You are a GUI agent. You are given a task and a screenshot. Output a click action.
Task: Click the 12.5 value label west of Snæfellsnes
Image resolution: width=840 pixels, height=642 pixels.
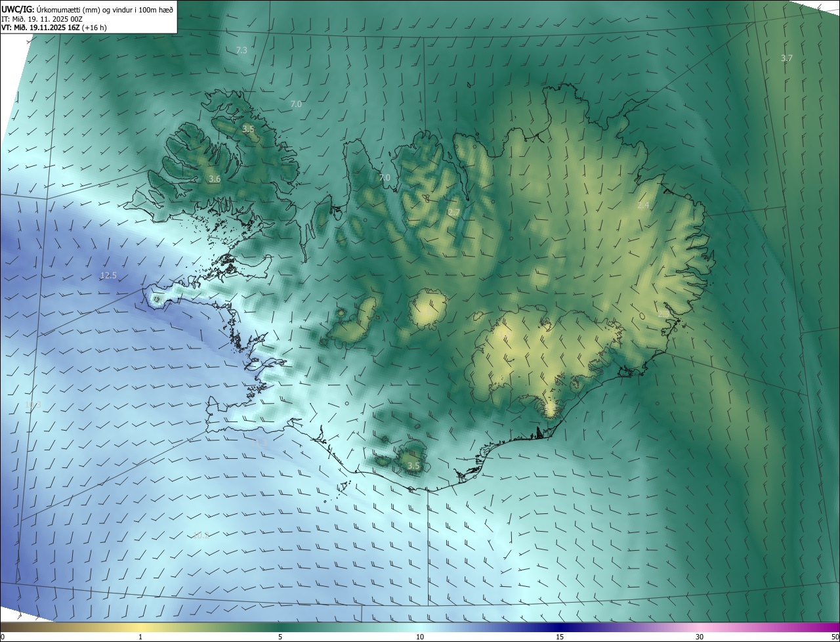pyautogui.click(x=108, y=276)
